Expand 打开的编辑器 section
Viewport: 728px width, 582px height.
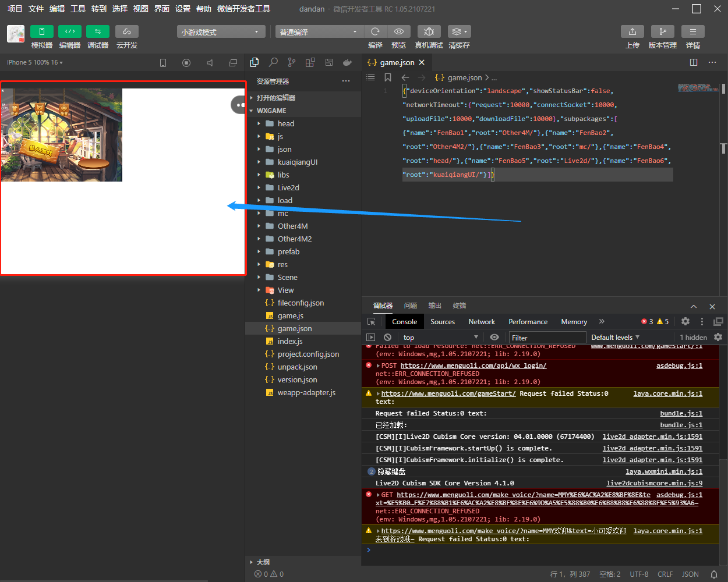coord(303,98)
